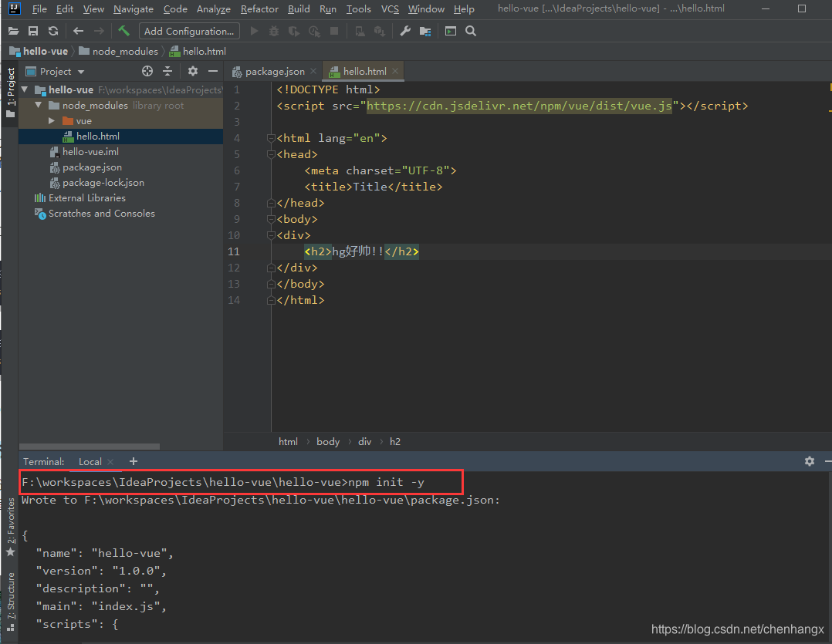Select hello-vue.iml in the project tree
This screenshot has height=644, width=832.
coord(121,152)
